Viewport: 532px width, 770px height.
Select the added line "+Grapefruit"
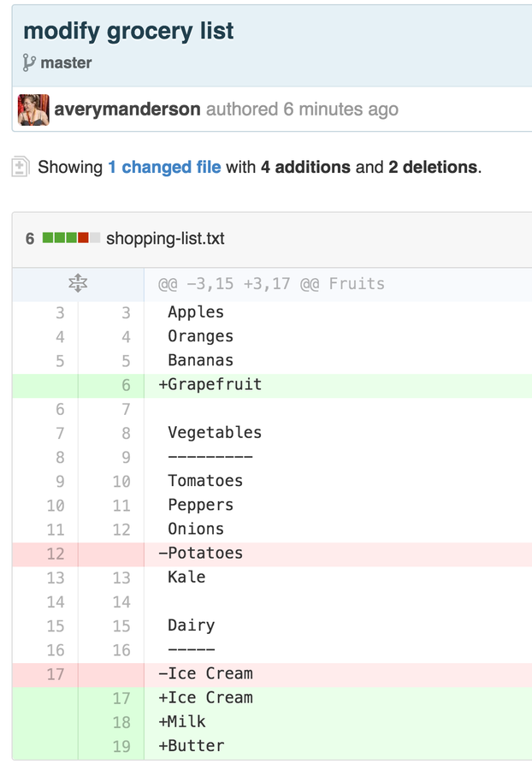(x=210, y=385)
